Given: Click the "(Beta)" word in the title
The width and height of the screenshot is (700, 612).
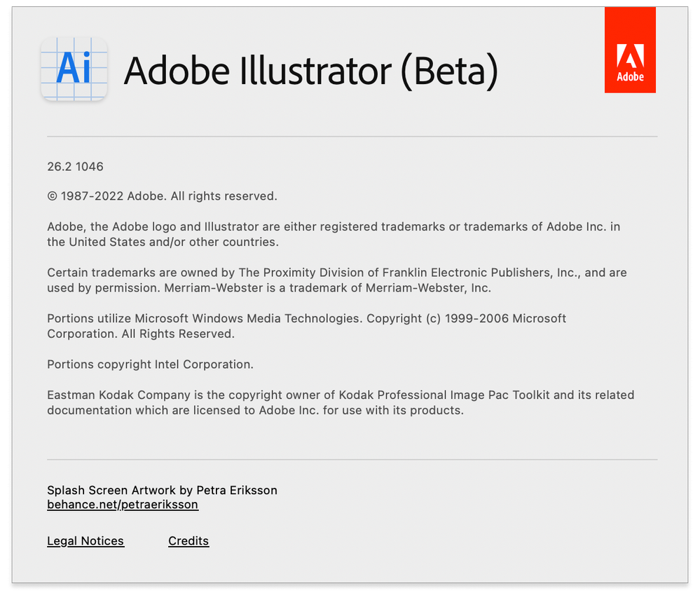Looking at the screenshot, I should [x=448, y=71].
